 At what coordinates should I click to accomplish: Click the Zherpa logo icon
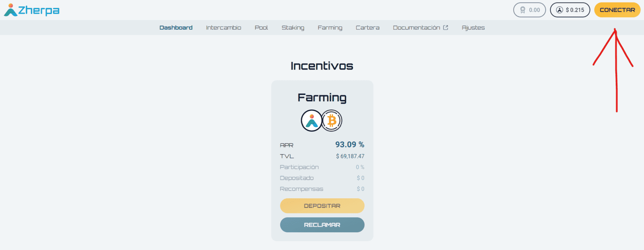click(x=10, y=10)
